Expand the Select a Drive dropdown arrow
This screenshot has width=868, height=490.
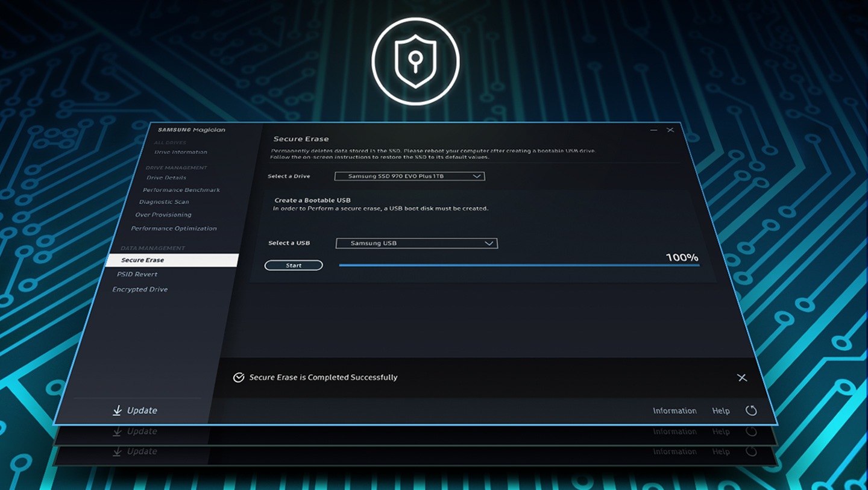[x=477, y=176]
